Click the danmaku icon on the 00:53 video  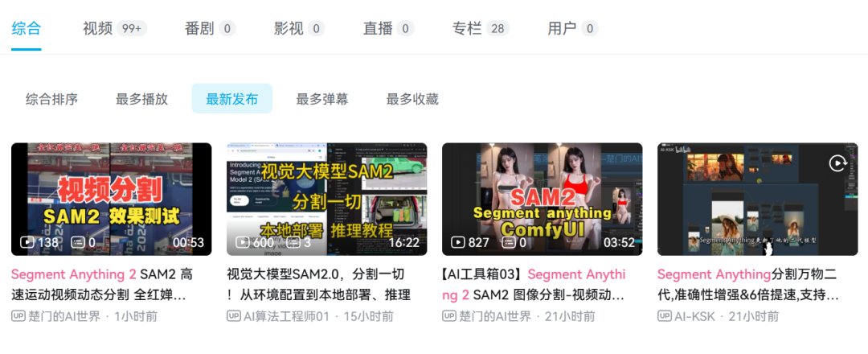[x=77, y=242]
